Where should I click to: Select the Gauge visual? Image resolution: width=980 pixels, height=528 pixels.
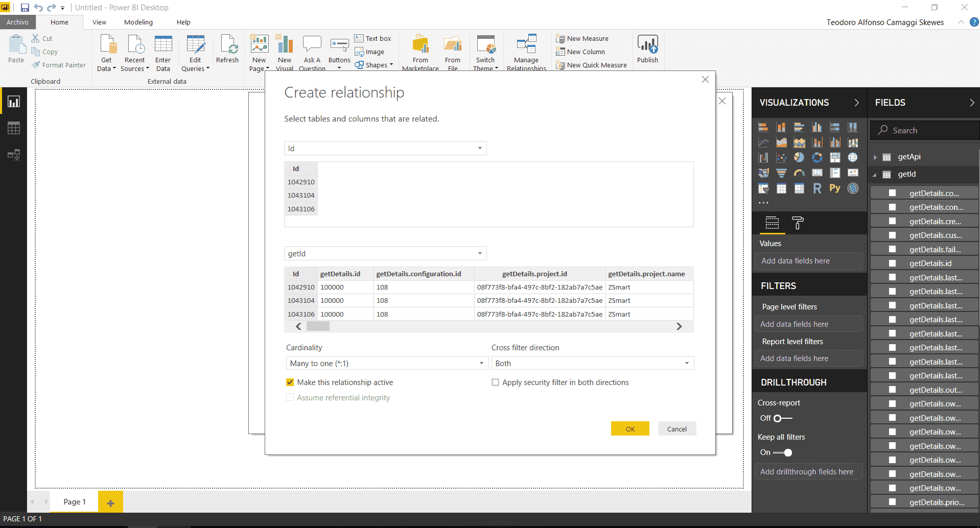799,173
